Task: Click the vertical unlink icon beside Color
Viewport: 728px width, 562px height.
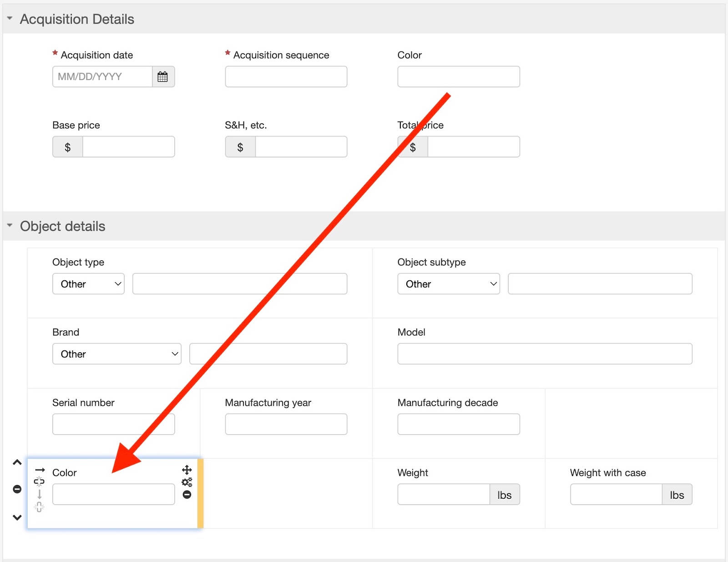Action: tap(39, 506)
